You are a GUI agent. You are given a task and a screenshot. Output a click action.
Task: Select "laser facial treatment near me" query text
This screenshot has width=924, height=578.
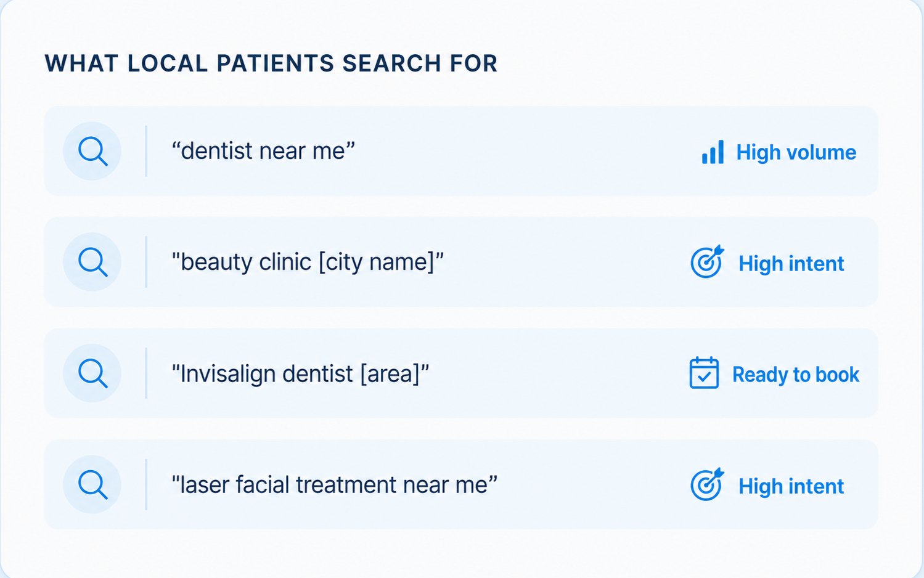(335, 485)
